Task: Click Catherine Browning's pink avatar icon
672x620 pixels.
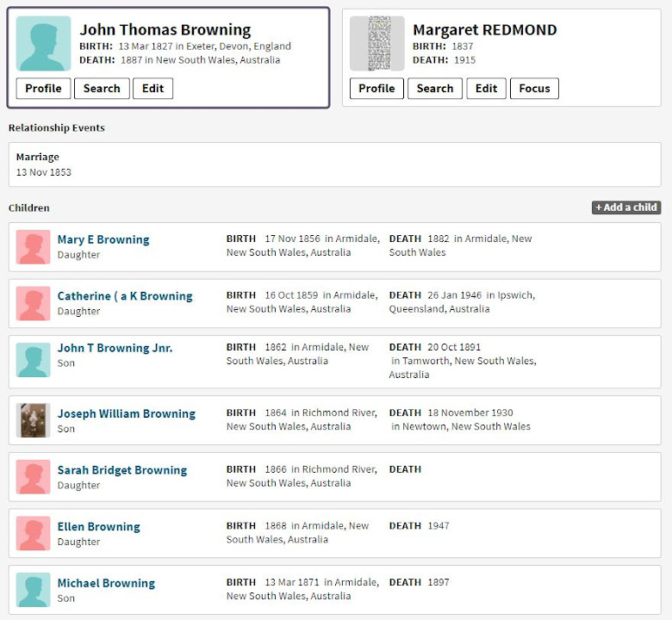Action: [x=33, y=303]
